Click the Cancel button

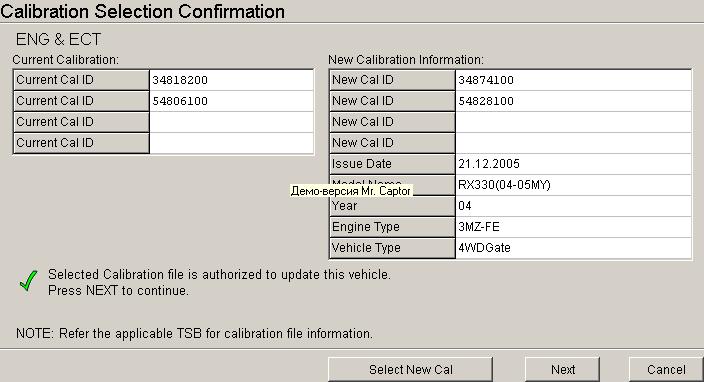[x=666, y=369]
